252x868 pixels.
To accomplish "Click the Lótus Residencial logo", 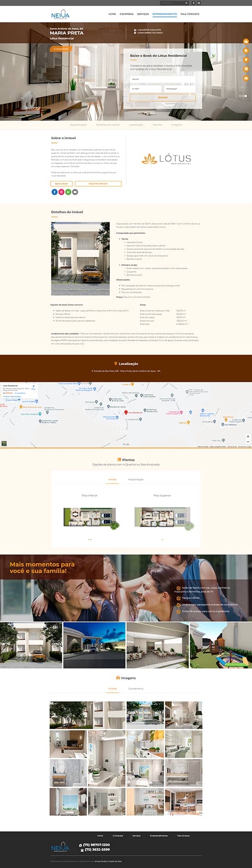I will tap(167, 159).
